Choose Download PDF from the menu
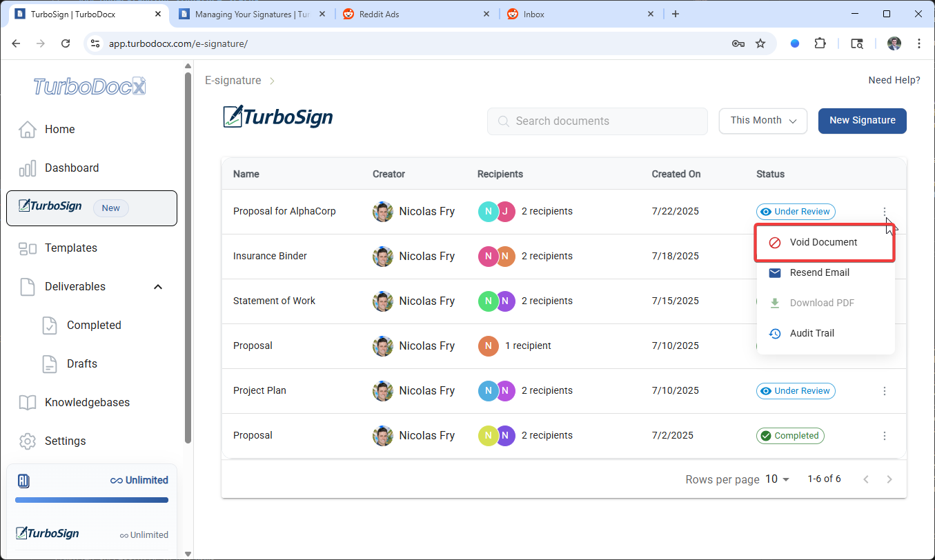935x560 pixels. (825, 303)
